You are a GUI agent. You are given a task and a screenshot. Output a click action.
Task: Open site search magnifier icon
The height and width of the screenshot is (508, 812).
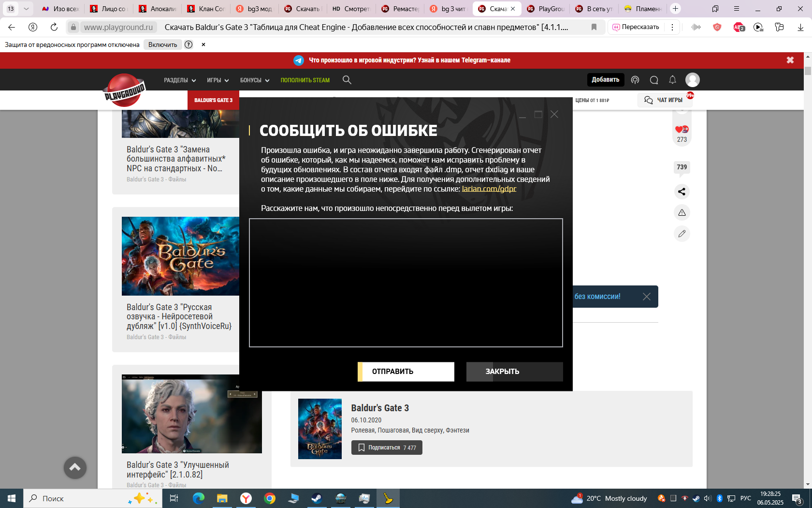[x=347, y=80]
